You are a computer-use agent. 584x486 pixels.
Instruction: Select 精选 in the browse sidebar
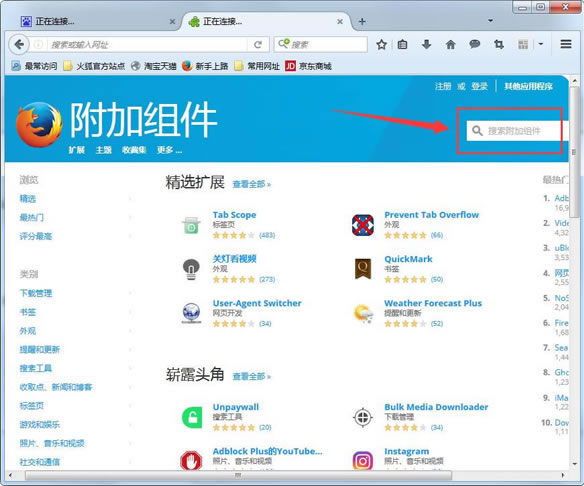coord(28,198)
